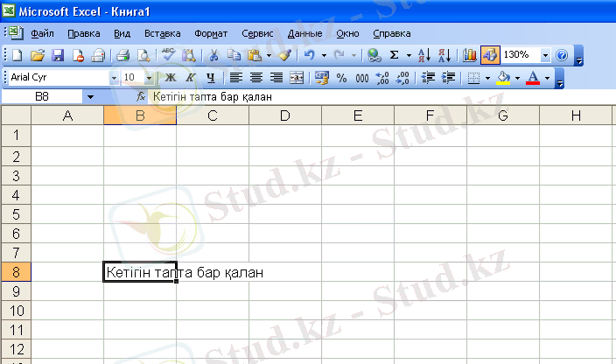Image resolution: width=616 pixels, height=364 pixels.
Task: Toggle underline formatting (Ч)
Action: click(210, 78)
